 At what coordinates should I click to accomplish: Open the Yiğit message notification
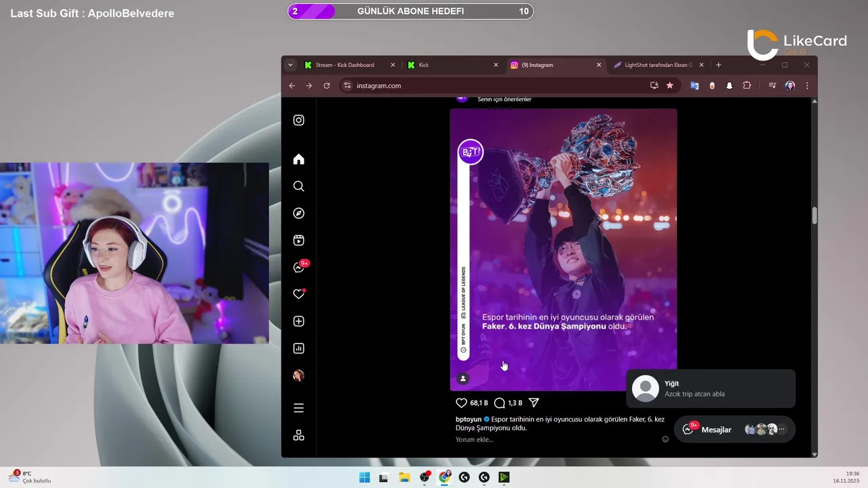[x=711, y=388]
